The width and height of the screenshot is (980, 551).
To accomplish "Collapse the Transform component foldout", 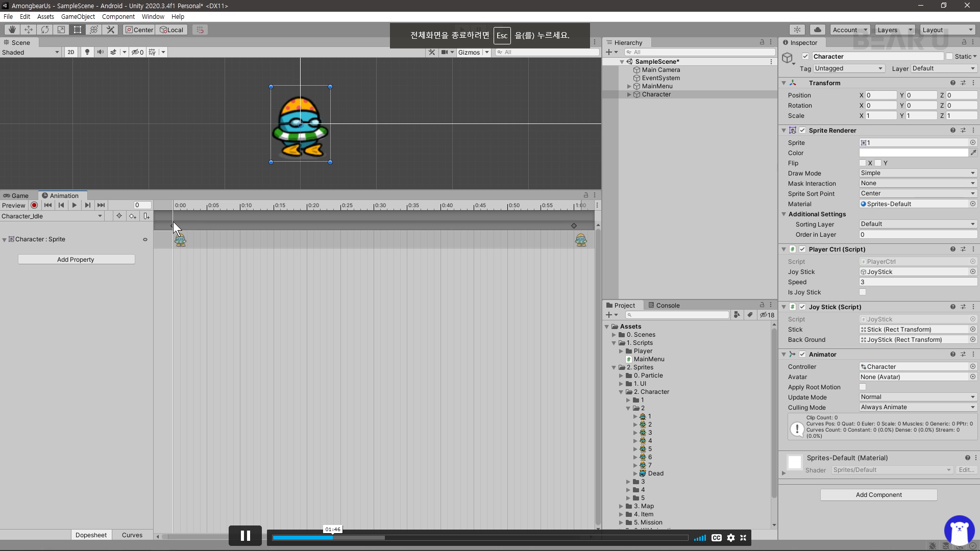I will point(783,83).
